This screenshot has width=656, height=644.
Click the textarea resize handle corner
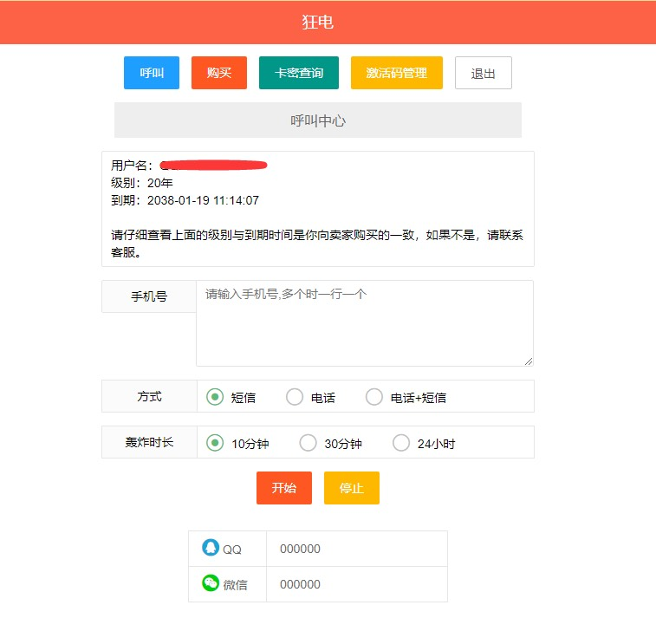(x=529, y=361)
